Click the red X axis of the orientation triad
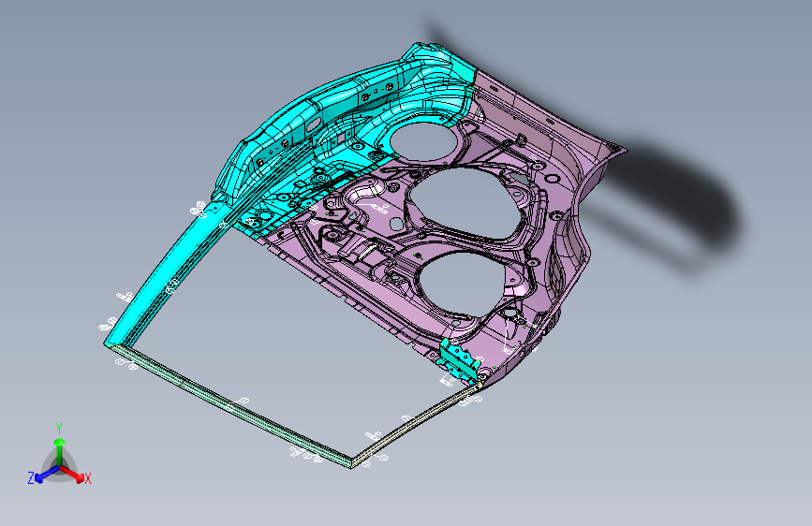 coord(74,474)
